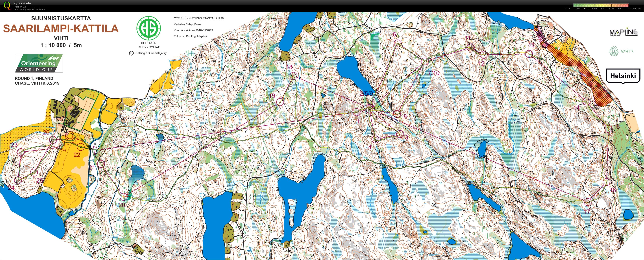644x260 pixels.
Task: Open the matstroeng.se/quickroute/en link
Action: [29, 10]
